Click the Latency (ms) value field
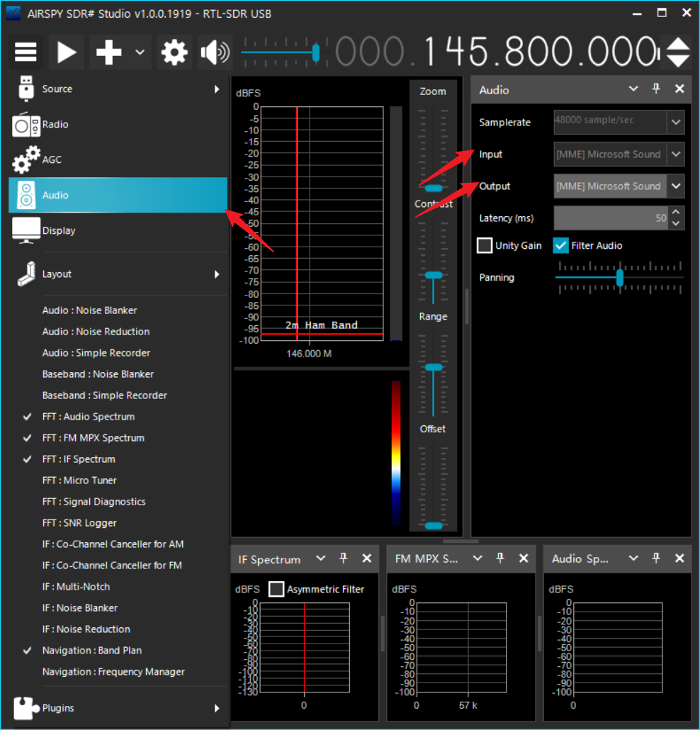Viewport: 700px width, 730px height. pyautogui.click(x=611, y=218)
